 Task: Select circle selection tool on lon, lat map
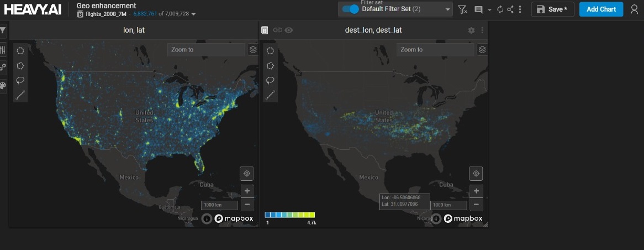point(20,50)
